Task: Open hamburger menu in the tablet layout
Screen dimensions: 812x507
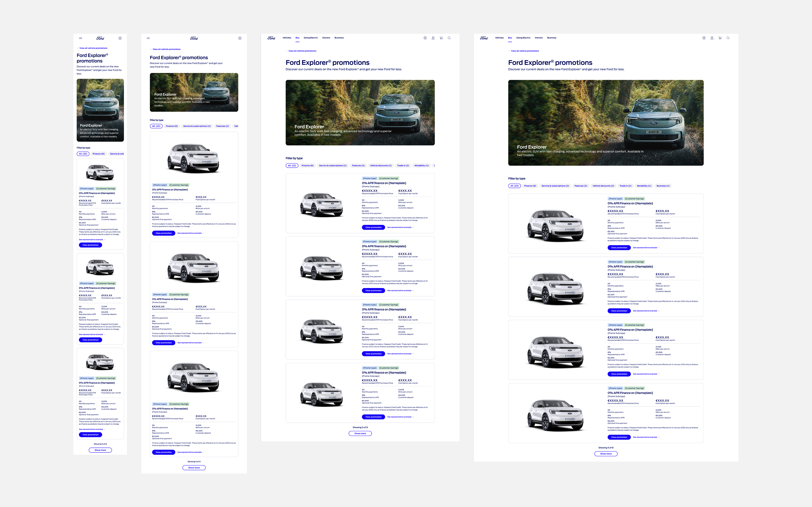Action: pos(148,38)
